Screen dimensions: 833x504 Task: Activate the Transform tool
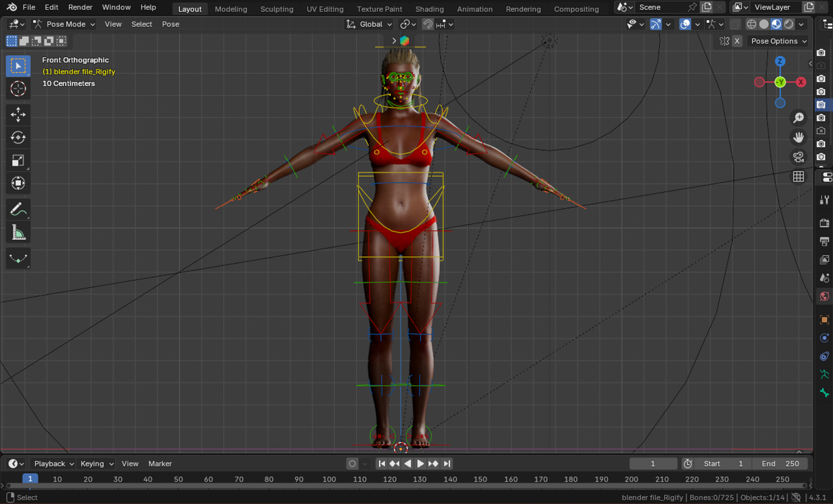pos(18,183)
